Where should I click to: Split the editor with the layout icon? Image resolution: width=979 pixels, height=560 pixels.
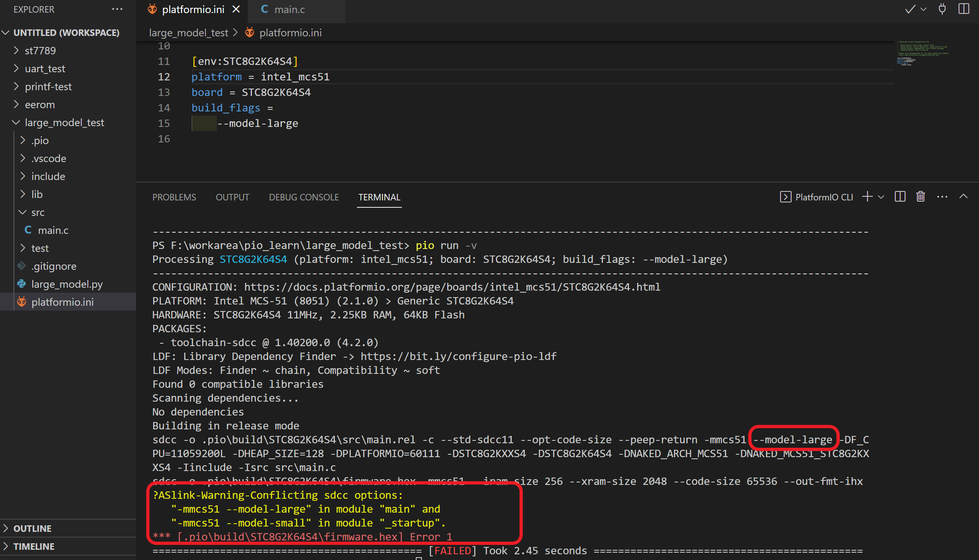tap(963, 9)
